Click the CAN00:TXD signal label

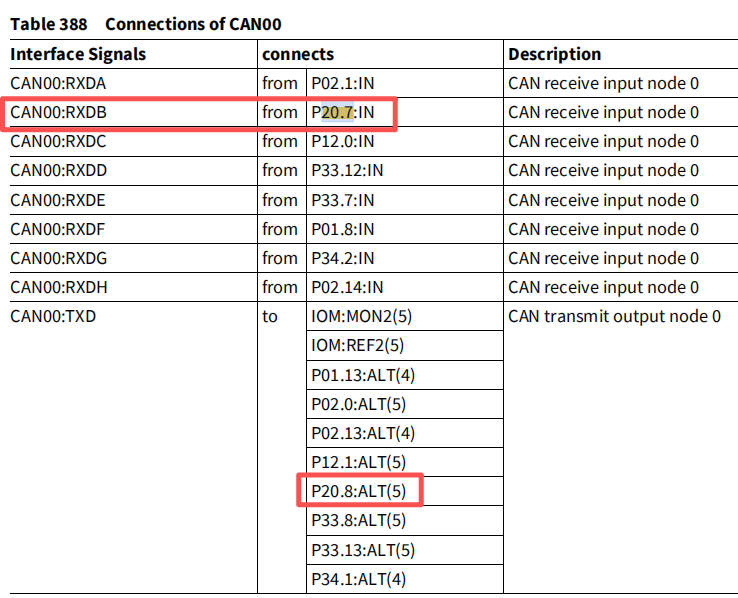(53, 317)
